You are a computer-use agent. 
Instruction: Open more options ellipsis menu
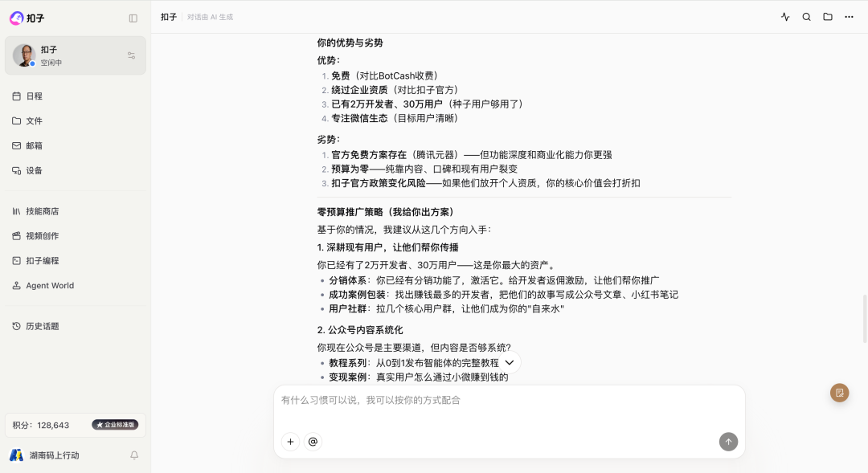pyautogui.click(x=850, y=17)
